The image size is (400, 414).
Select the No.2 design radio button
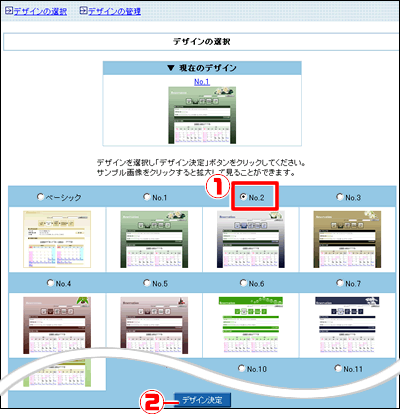click(x=243, y=197)
